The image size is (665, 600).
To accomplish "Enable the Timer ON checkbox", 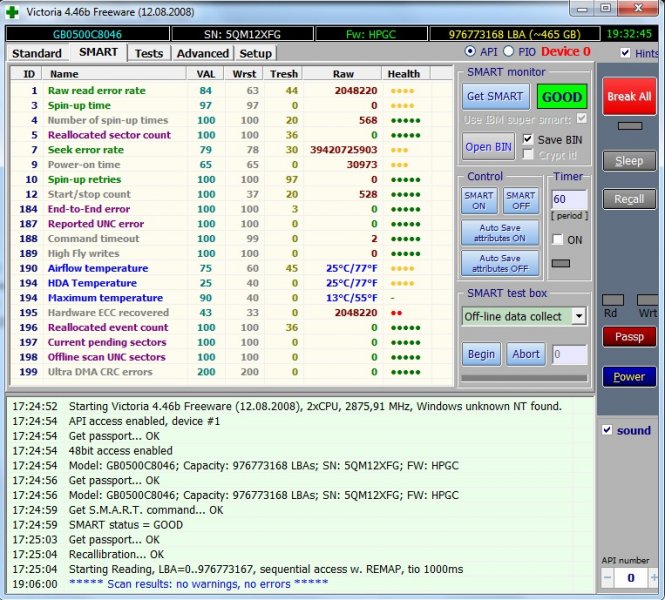I will 558,240.
